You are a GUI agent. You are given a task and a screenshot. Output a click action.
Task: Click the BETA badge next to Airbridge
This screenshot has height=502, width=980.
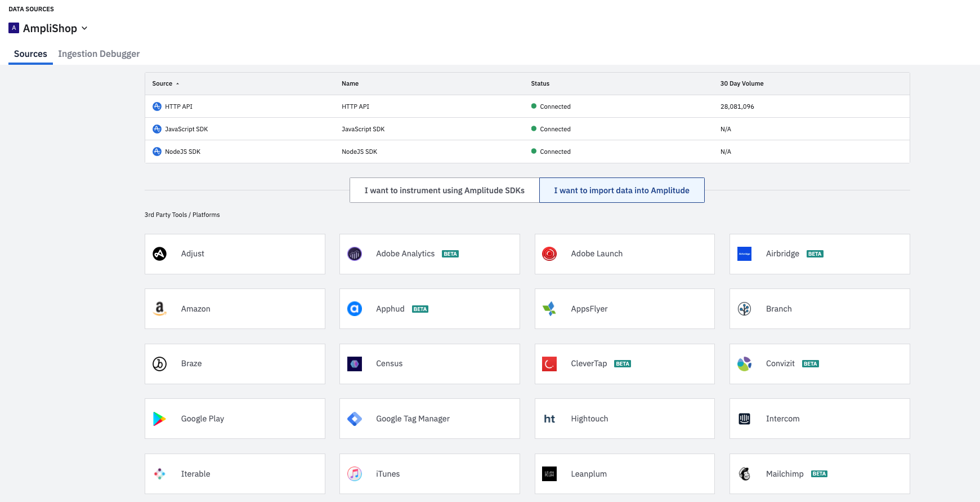(x=815, y=254)
